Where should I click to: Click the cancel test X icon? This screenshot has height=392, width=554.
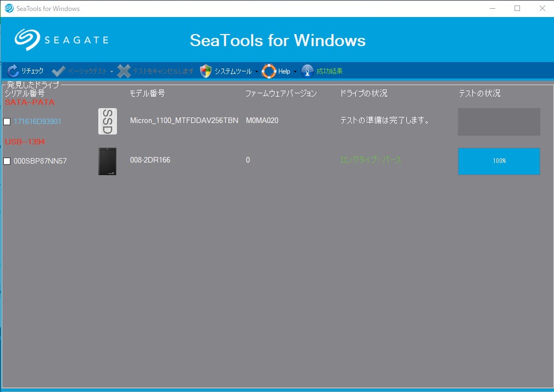click(124, 71)
